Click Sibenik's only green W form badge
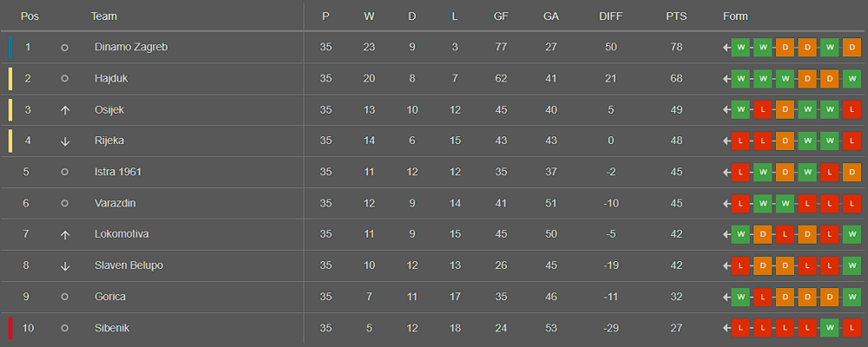868x347 pixels. click(829, 328)
